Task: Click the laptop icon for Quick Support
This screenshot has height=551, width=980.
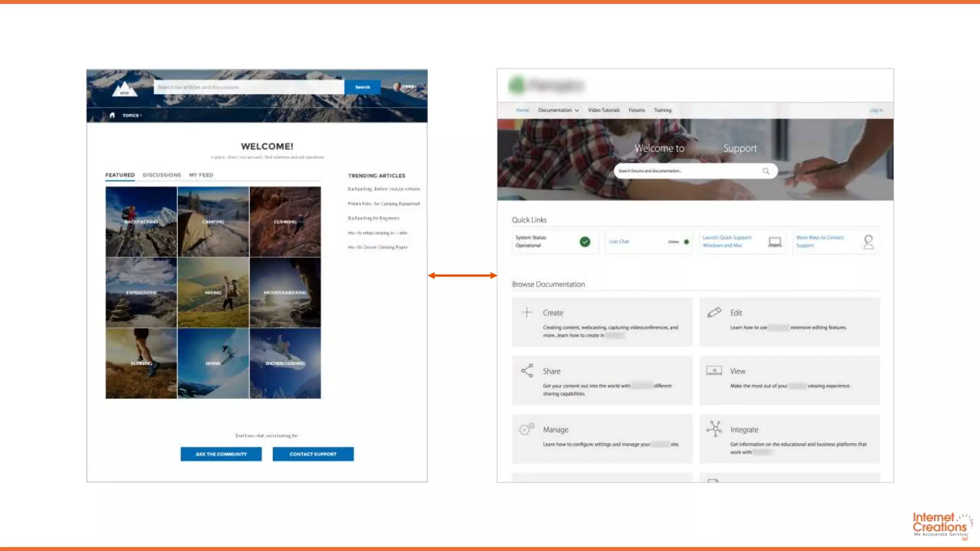Action: point(775,242)
